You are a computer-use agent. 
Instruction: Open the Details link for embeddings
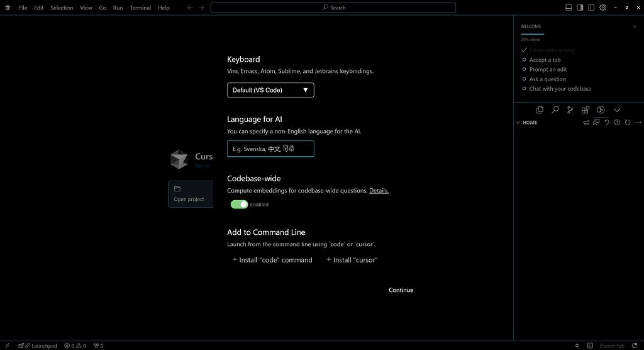point(379,191)
